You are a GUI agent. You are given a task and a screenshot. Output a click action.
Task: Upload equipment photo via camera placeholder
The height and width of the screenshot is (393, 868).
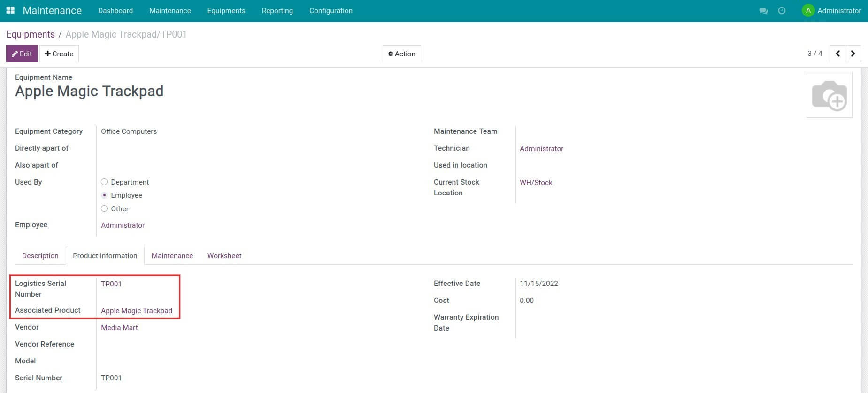click(829, 95)
